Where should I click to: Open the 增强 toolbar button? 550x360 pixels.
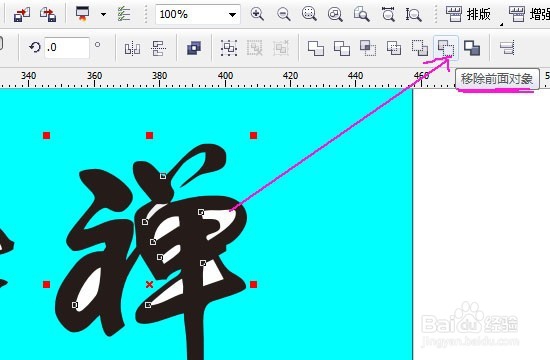click(529, 14)
